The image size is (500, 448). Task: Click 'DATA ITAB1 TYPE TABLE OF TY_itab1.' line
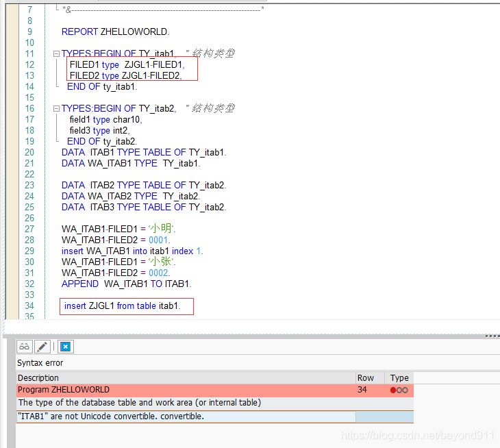point(144,152)
